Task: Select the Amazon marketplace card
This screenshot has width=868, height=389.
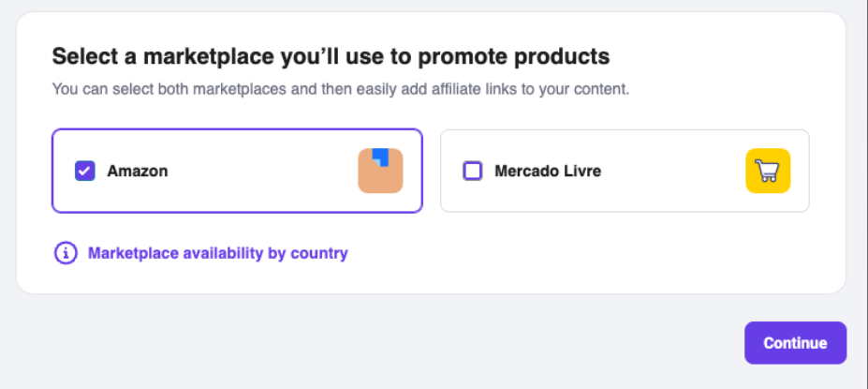Action: coord(238,171)
